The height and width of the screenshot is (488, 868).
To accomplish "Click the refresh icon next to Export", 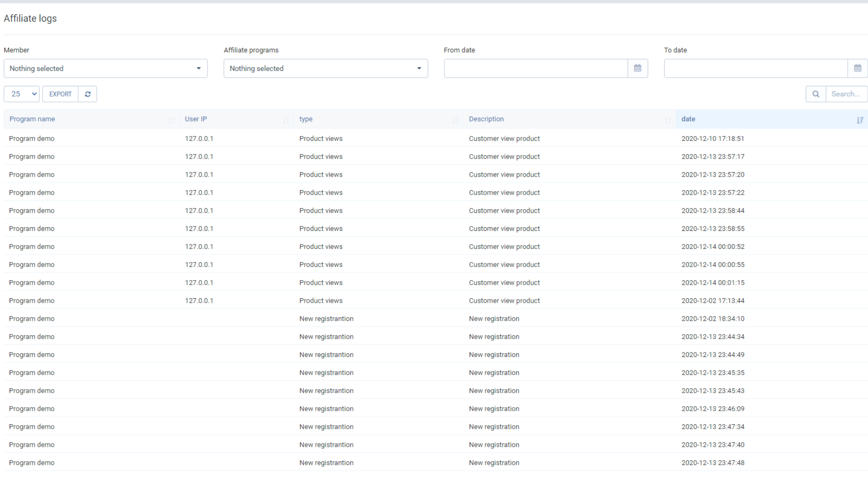I will coord(88,94).
